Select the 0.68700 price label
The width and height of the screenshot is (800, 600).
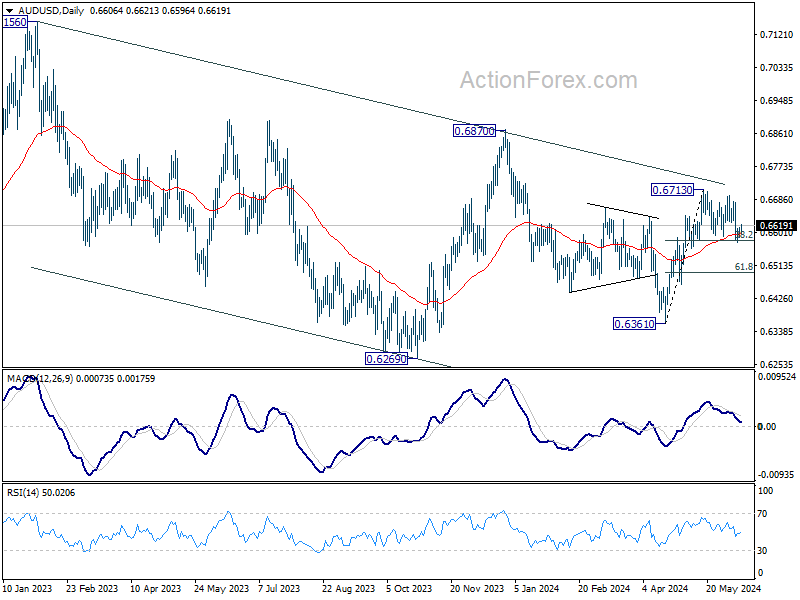pos(474,131)
